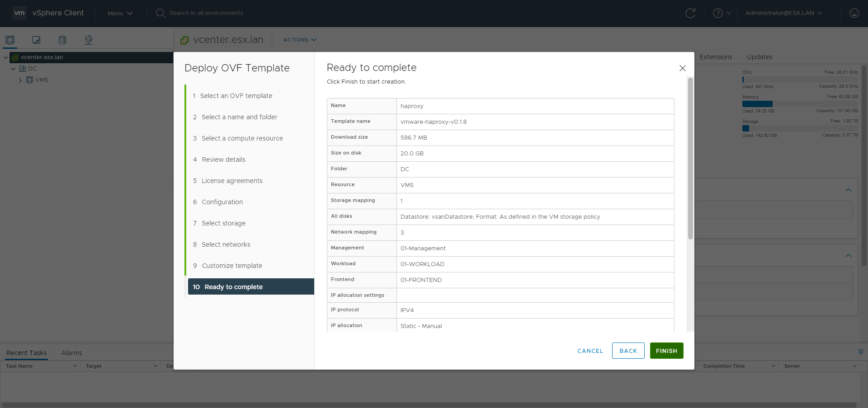
Task: Open the Menu dropdown in header
Action: pyautogui.click(x=120, y=13)
